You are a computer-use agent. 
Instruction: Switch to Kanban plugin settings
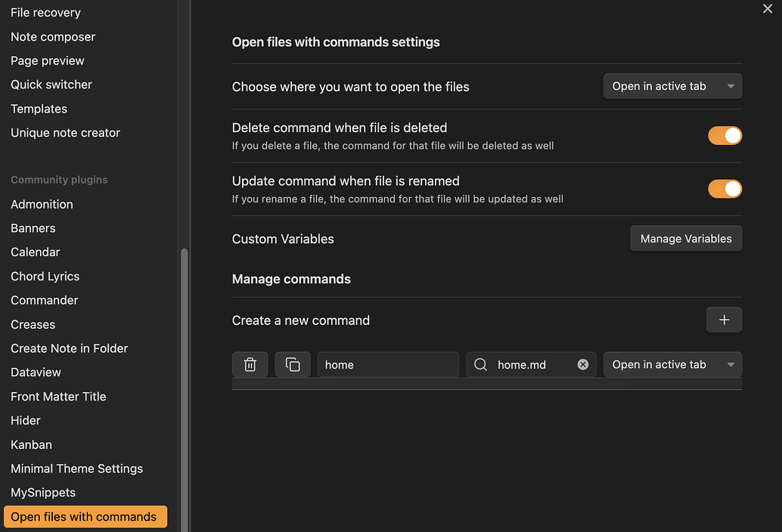[31, 444]
